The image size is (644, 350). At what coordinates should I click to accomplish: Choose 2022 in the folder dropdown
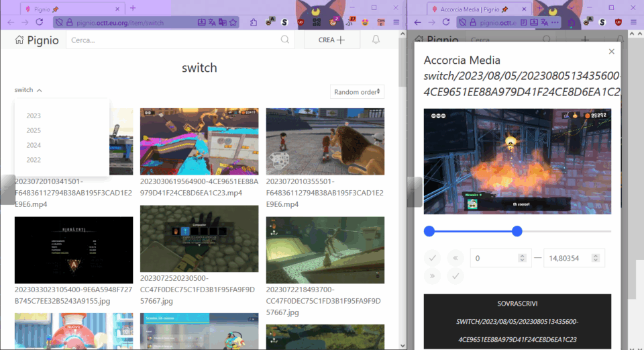(34, 160)
